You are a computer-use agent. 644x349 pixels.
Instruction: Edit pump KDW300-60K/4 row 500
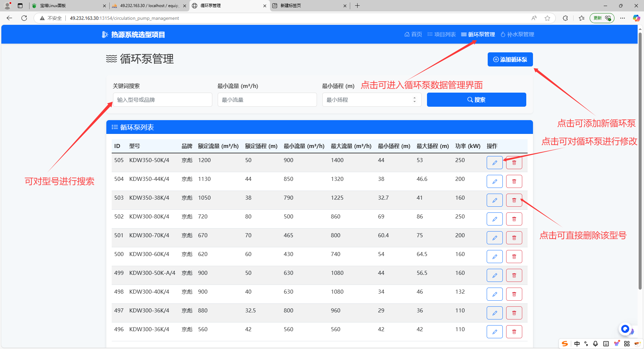[x=494, y=257]
